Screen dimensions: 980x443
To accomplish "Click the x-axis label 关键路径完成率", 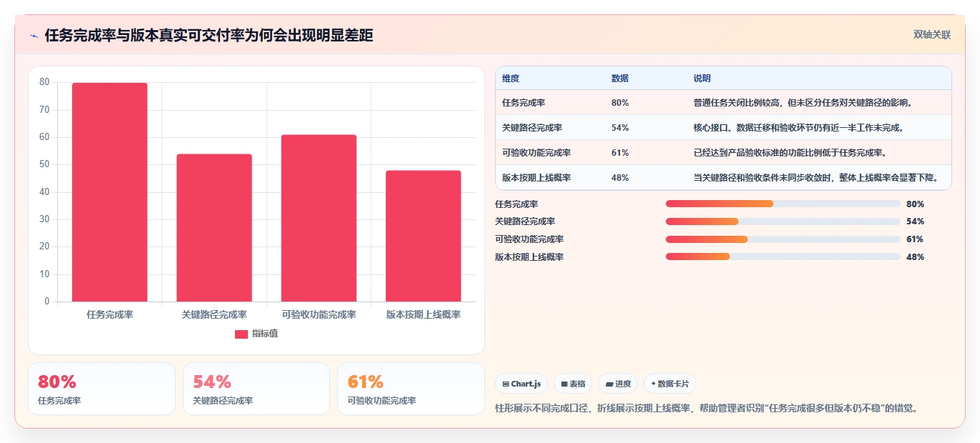I will point(214,314).
